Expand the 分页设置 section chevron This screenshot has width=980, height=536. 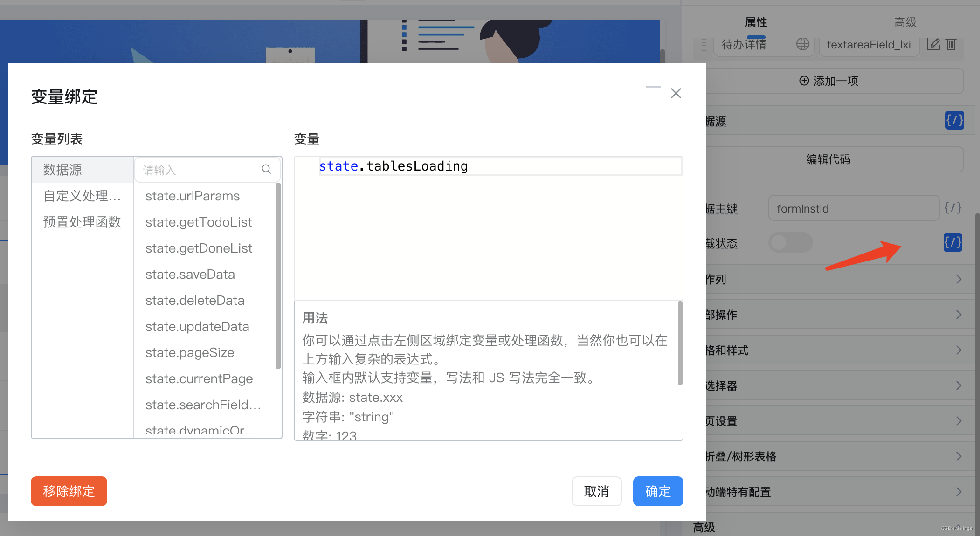tap(959, 421)
